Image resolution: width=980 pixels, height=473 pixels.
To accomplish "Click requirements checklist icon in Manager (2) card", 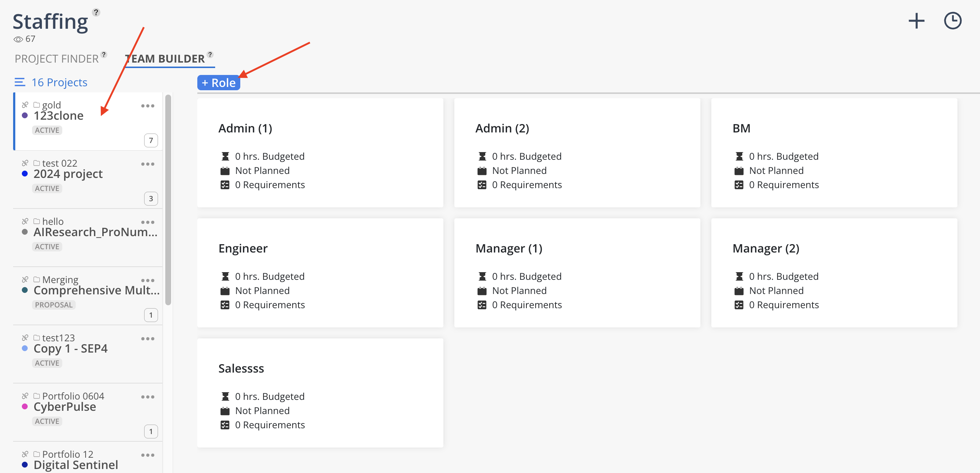I will click(x=739, y=305).
